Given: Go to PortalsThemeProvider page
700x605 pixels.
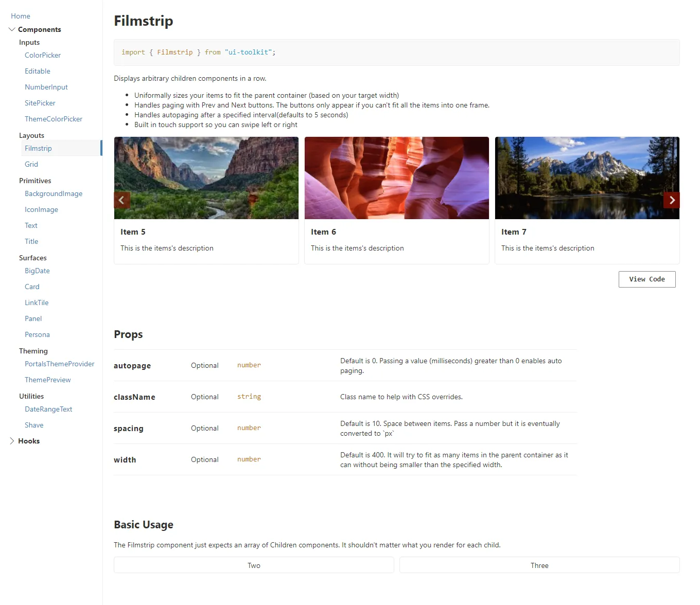Looking at the screenshot, I should [60, 364].
